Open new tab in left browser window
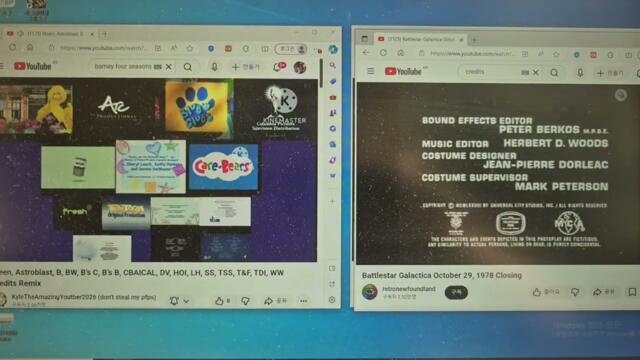The image size is (640, 360). tap(104, 34)
